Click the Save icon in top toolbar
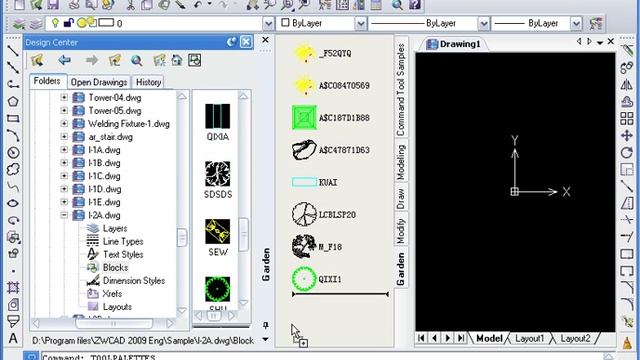 click(x=53, y=4)
